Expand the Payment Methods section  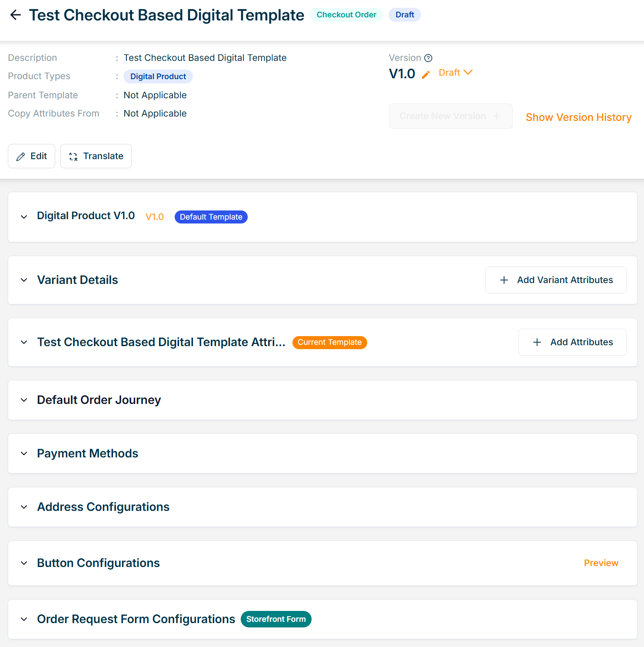pos(24,454)
